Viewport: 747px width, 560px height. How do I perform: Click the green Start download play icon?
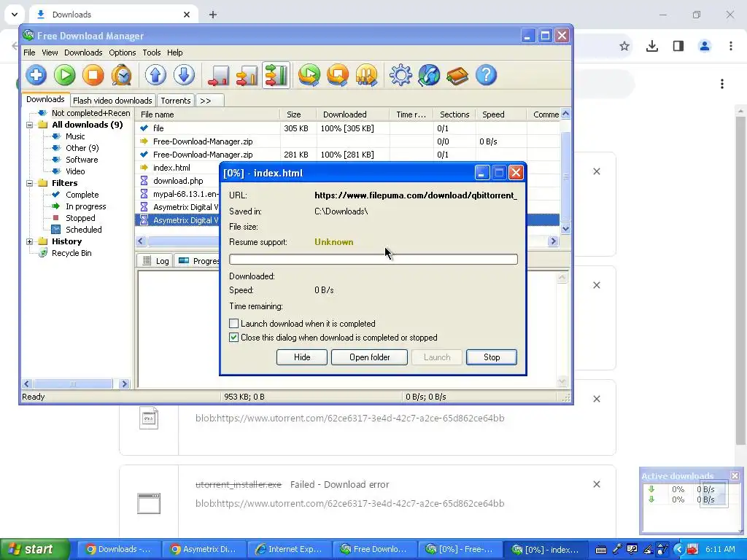(65, 75)
